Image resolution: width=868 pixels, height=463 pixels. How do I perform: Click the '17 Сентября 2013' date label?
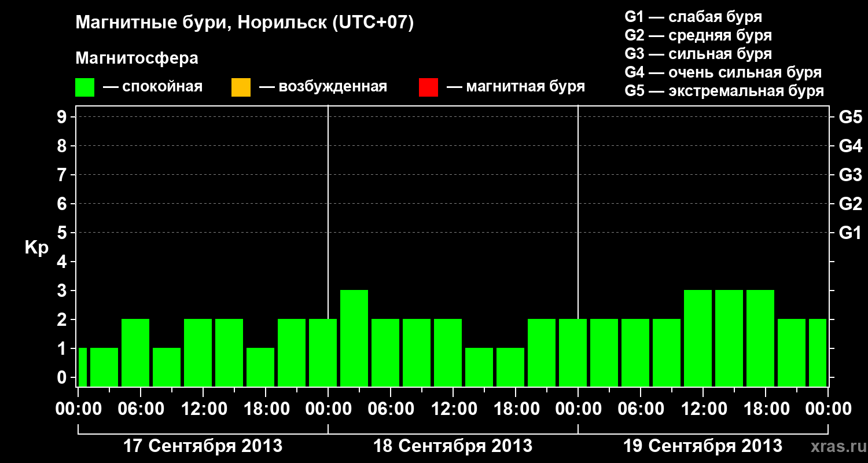coord(203,446)
